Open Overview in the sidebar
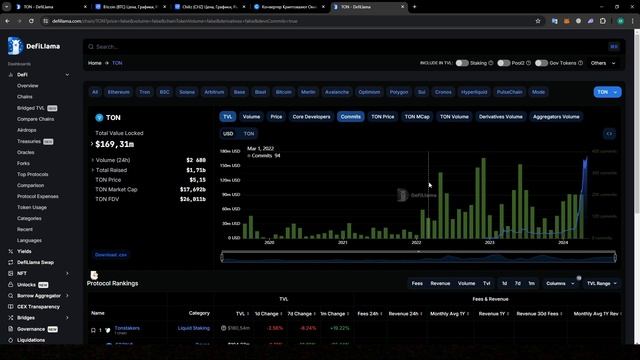 click(27, 86)
